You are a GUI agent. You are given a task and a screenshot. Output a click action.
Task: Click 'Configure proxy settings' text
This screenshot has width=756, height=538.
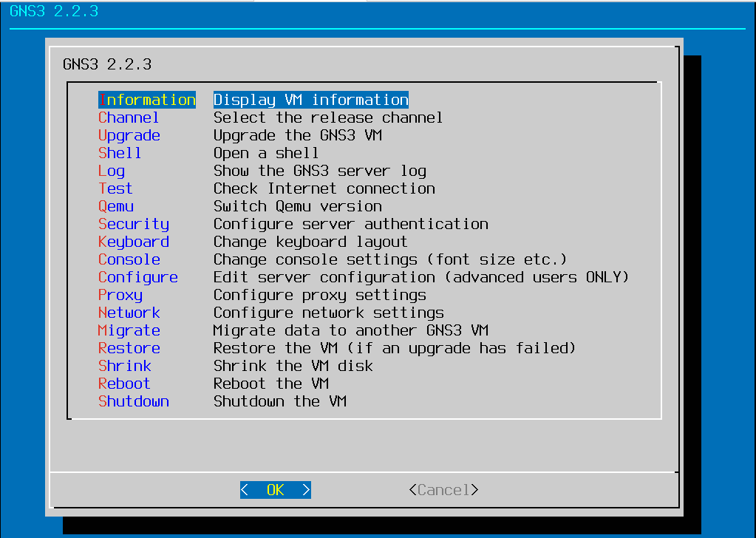pyautogui.click(x=320, y=296)
